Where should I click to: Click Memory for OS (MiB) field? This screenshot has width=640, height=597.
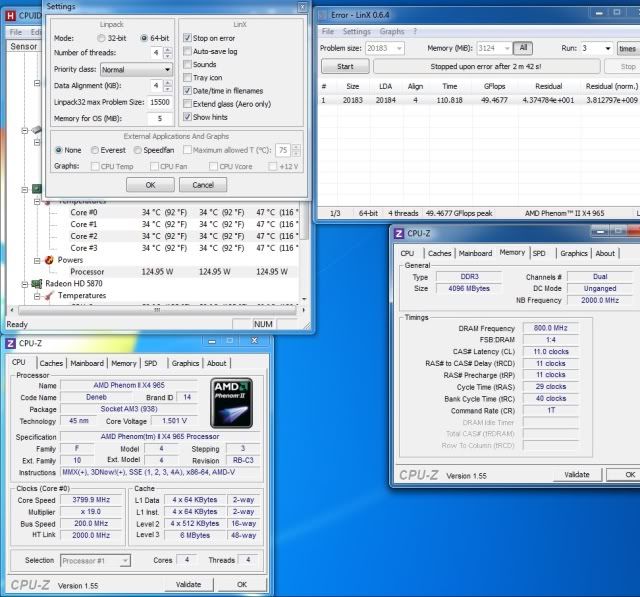tap(160, 118)
